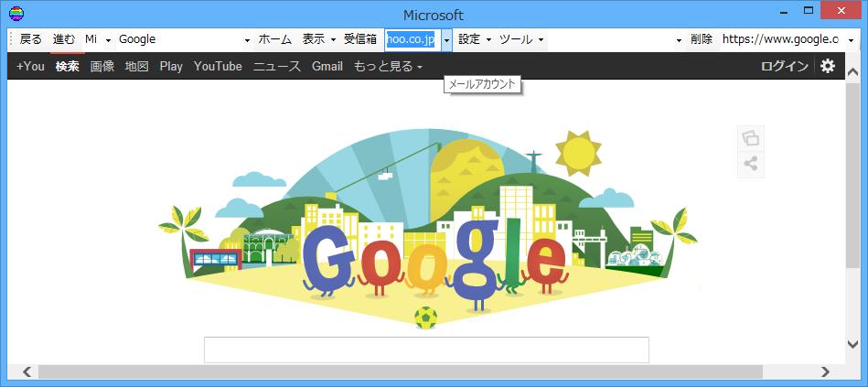This screenshot has width=868, height=387.
Task: Minimize the Microsoft window
Action: pyautogui.click(x=785, y=11)
